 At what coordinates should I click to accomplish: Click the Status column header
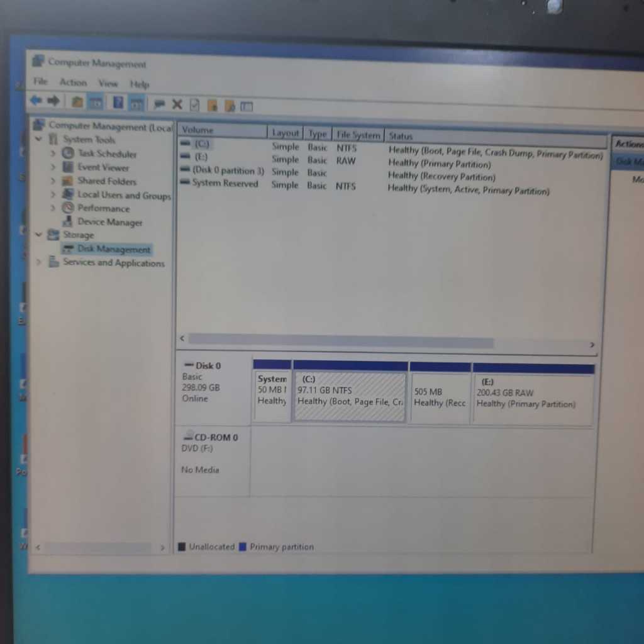coord(401,136)
